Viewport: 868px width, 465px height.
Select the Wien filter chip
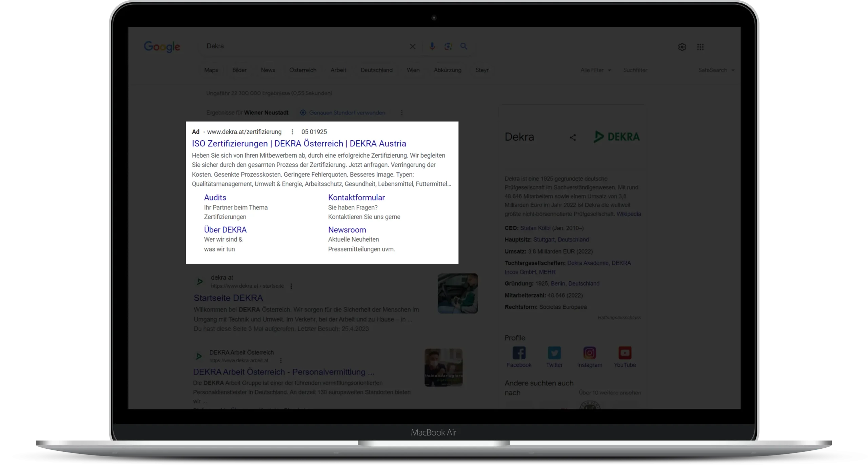point(413,70)
